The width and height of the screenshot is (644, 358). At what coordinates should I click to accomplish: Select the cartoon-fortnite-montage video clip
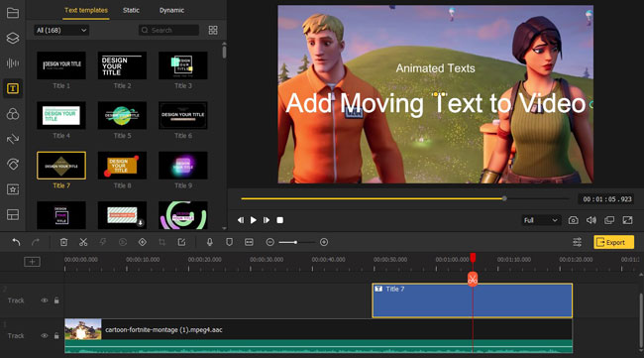[318, 336]
